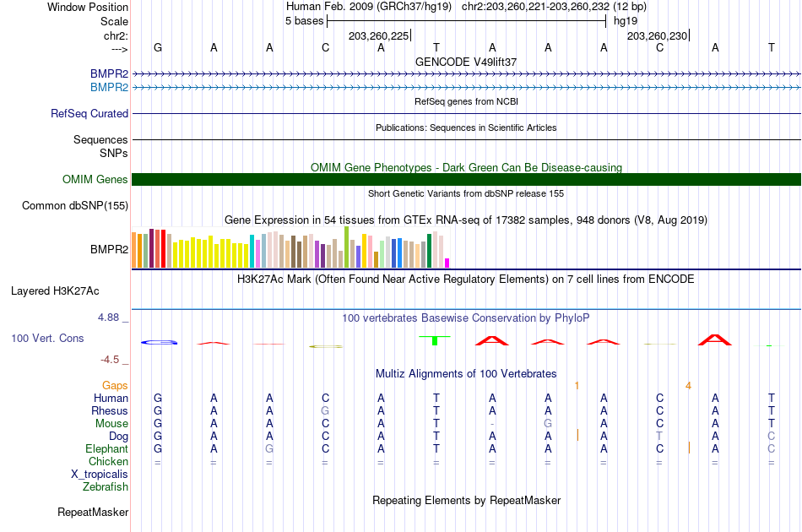The image size is (802, 532).
Task: Click the Gene Expression in 54 tissues title
Action: 466,220
